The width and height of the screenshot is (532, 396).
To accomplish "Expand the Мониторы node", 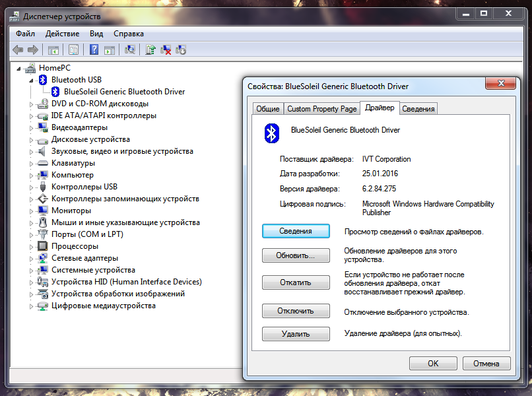I will (x=31, y=211).
